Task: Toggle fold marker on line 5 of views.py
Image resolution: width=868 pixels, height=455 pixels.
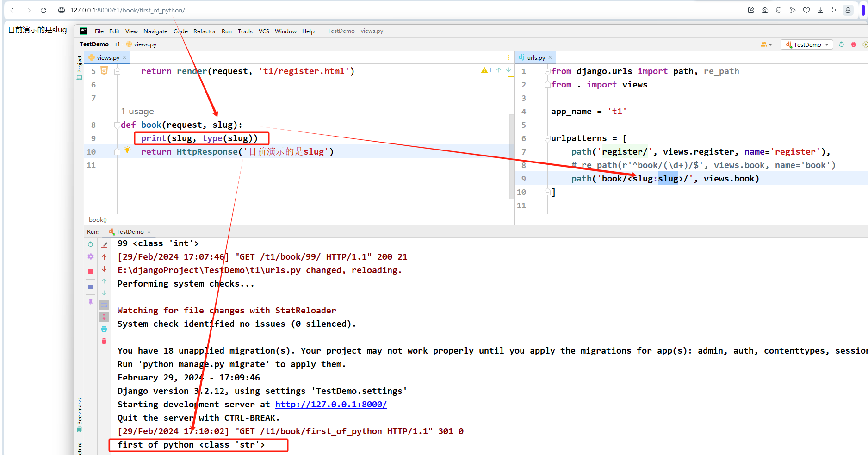Action: coord(117,71)
